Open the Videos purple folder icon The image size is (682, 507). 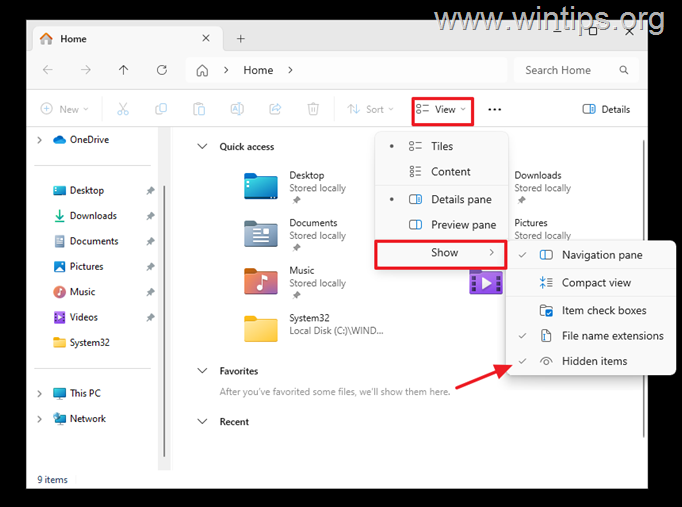486,283
